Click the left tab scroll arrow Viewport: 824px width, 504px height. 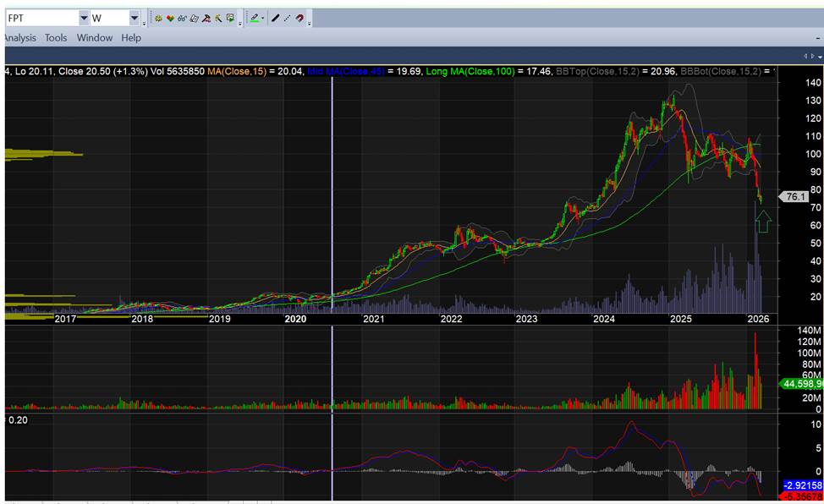coord(805,56)
